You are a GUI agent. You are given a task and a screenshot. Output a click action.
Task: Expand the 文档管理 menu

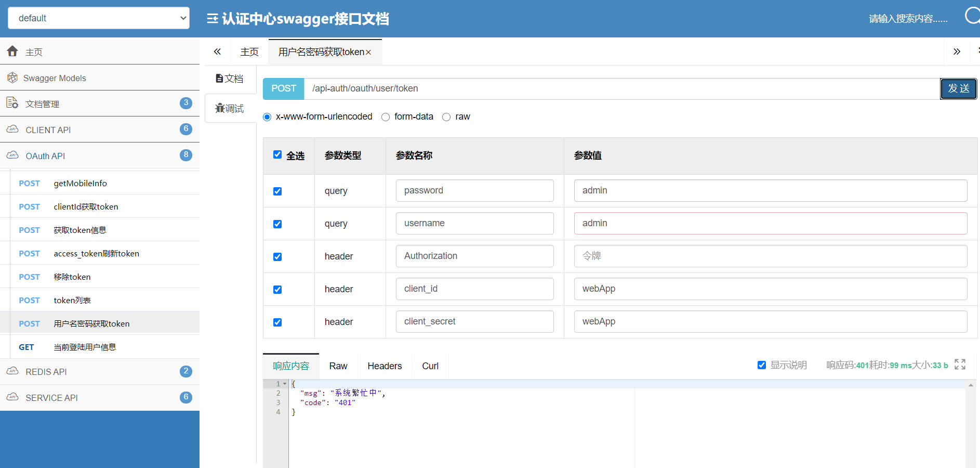pos(100,103)
